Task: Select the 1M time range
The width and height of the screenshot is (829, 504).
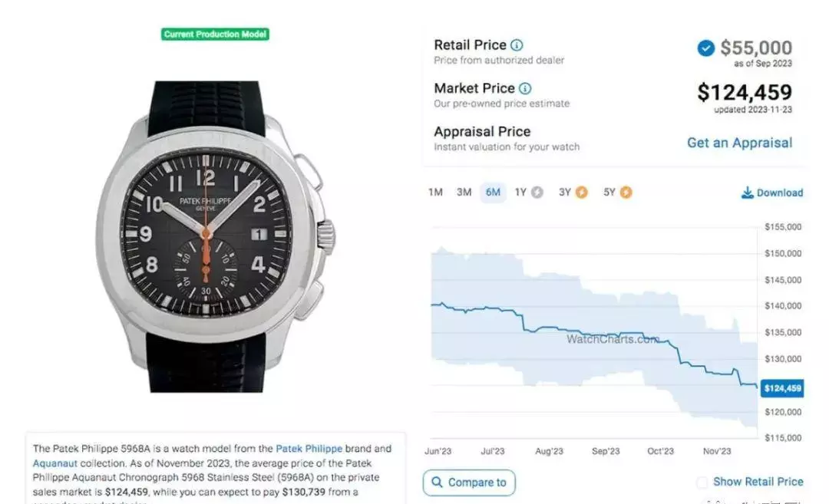Action: (436, 193)
